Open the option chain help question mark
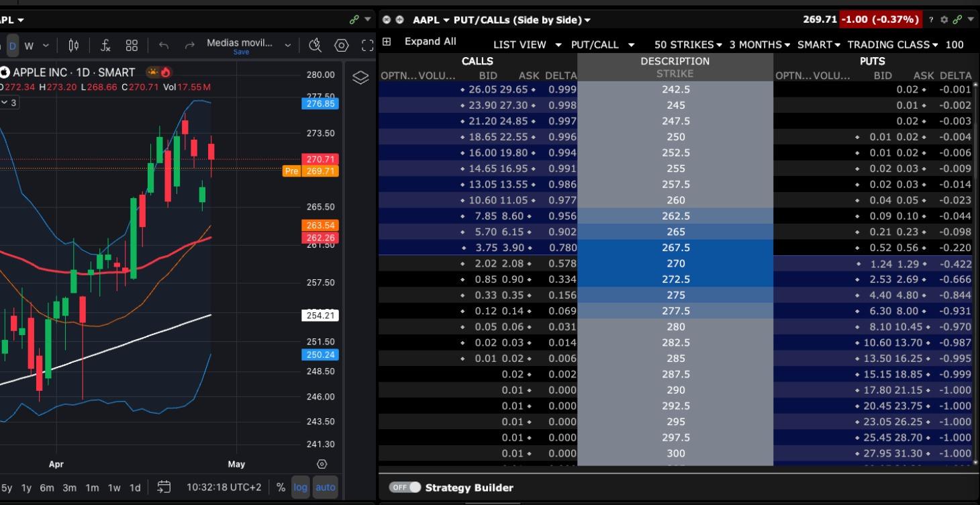The width and height of the screenshot is (980, 505). [x=932, y=20]
